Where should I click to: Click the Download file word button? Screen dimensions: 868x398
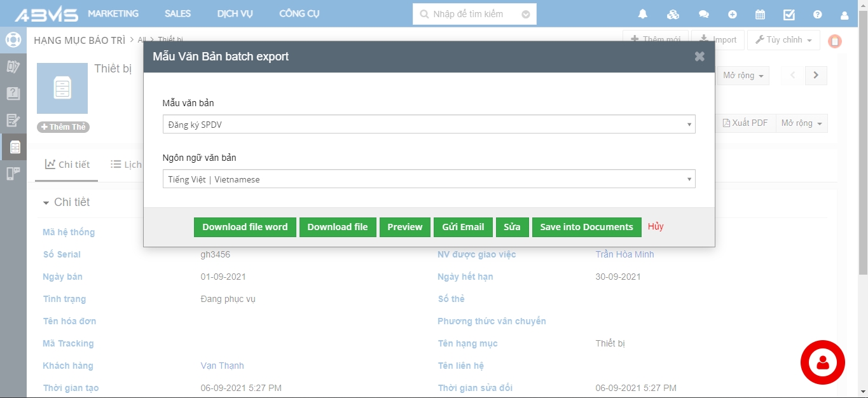(245, 227)
